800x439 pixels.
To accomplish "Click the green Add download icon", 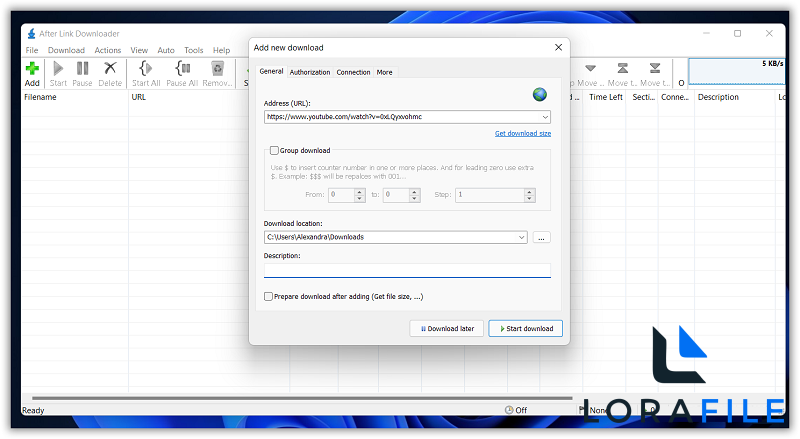I will tap(32, 68).
